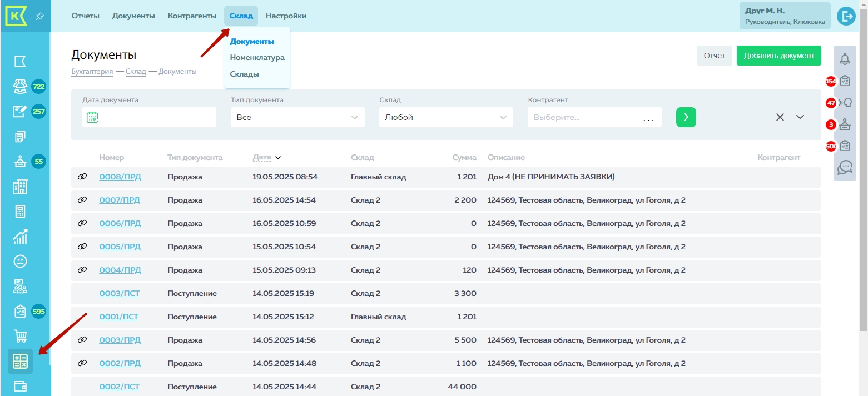The height and width of the screenshot is (396, 868).
Task: Open the growth chart sidebar icon
Action: click(x=21, y=237)
